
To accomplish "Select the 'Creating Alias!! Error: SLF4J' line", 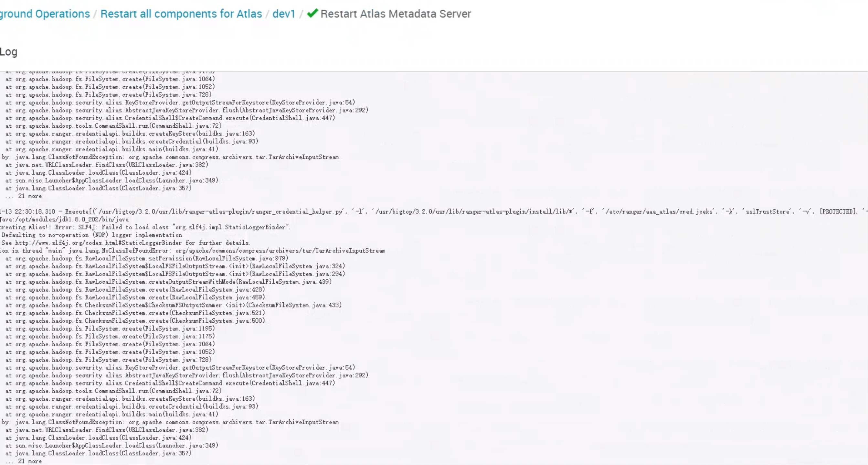I will tap(145, 227).
